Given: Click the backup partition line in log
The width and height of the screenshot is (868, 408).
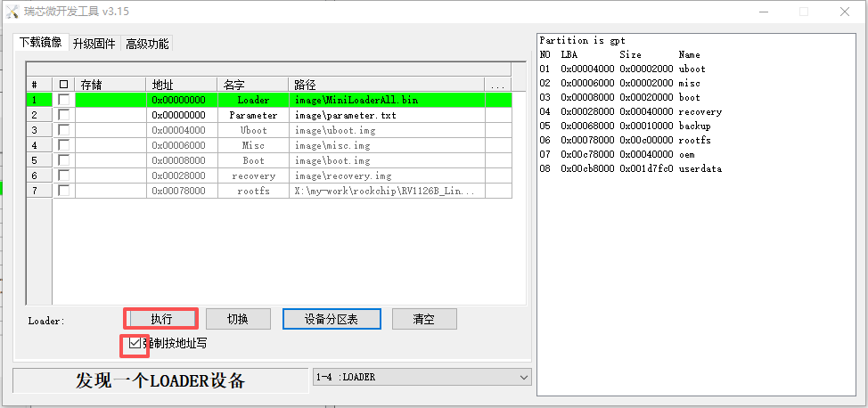Looking at the screenshot, I should (x=625, y=126).
